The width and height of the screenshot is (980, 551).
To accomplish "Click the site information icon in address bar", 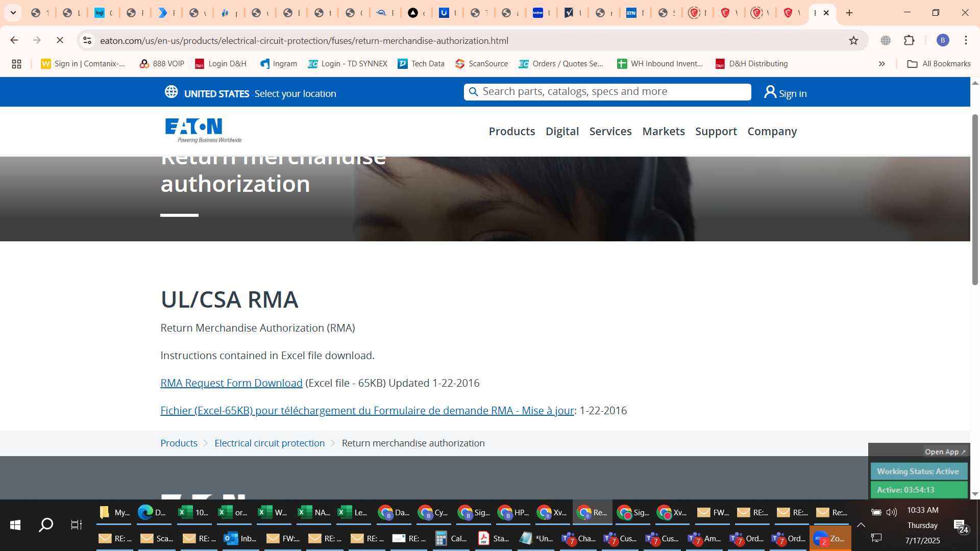I will 87,40.
